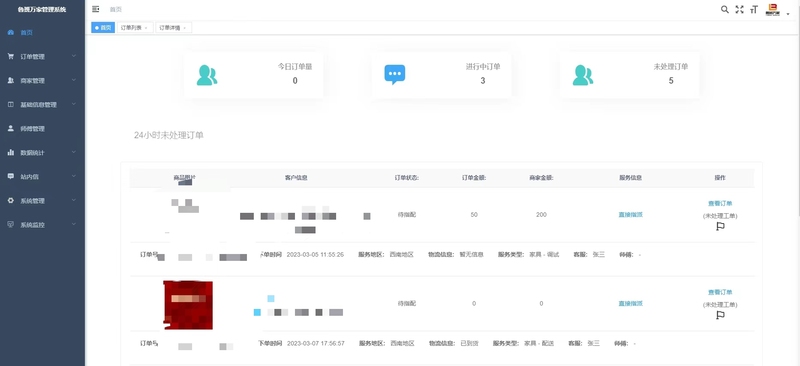800x366 pixels.
Task: Click the shopping cart icon for 订单管理
Action: (x=11, y=57)
